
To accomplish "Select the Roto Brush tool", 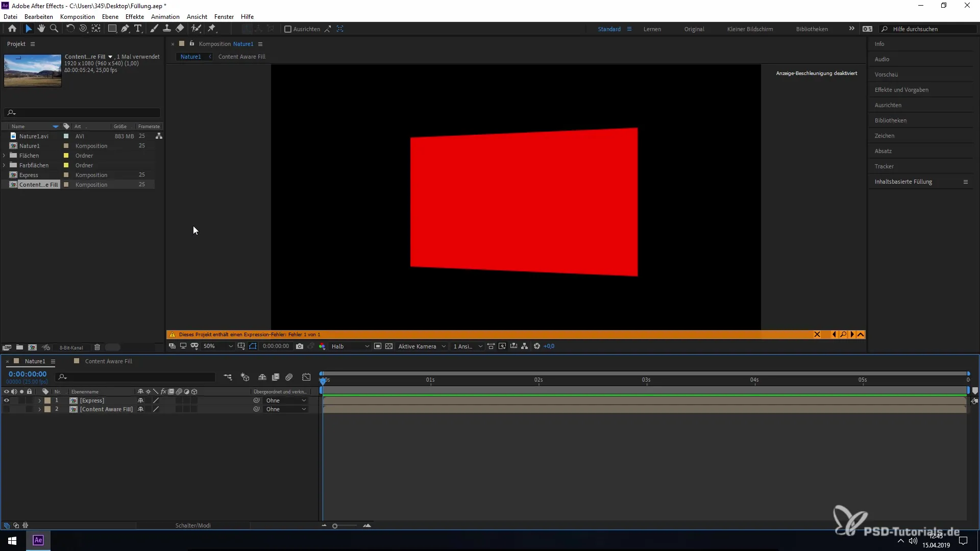I will coord(196,29).
